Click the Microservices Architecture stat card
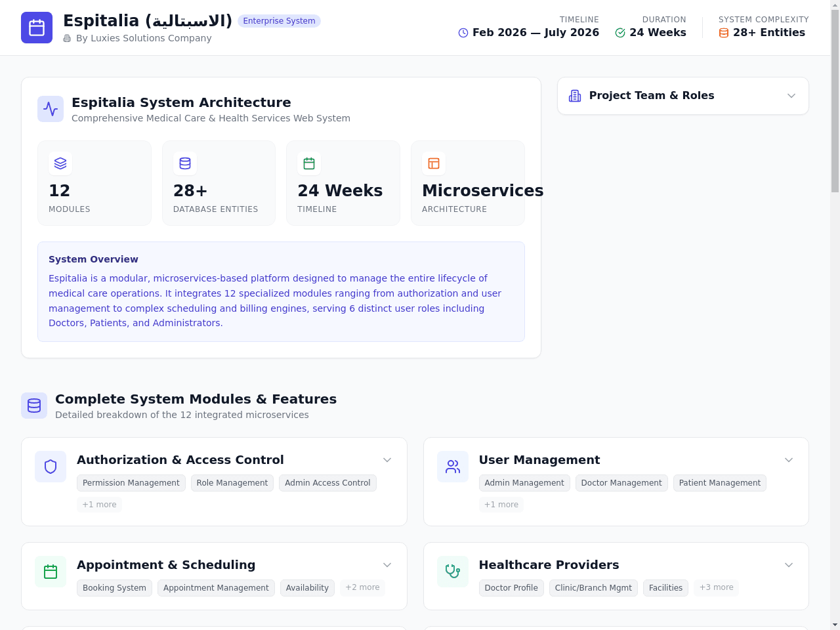This screenshot has width=840, height=630. [468, 183]
